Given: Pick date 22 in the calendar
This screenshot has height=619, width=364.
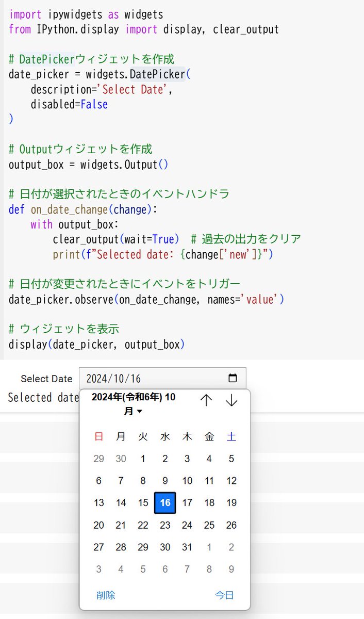Looking at the screenshot, I should coord(143,525).
